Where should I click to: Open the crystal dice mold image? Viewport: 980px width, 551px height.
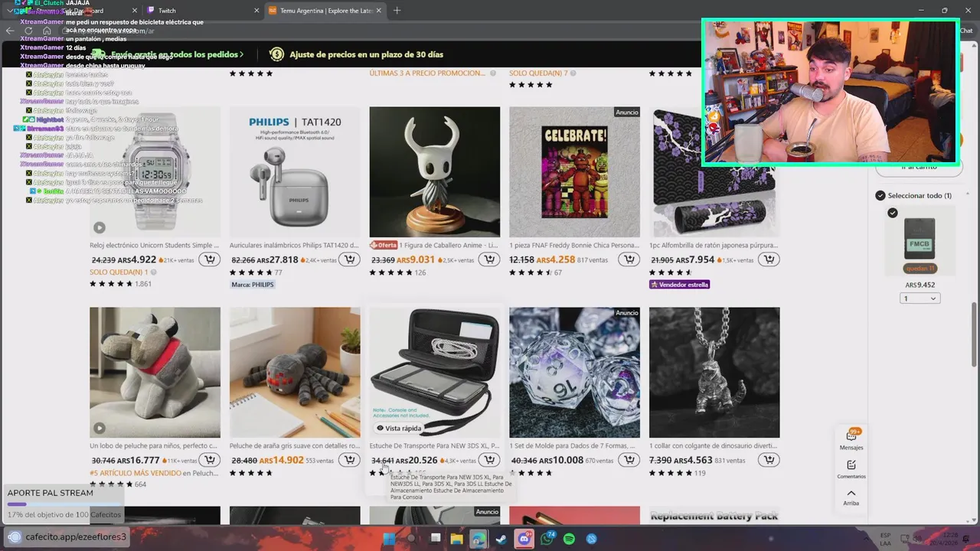click(x=574, y=373)
